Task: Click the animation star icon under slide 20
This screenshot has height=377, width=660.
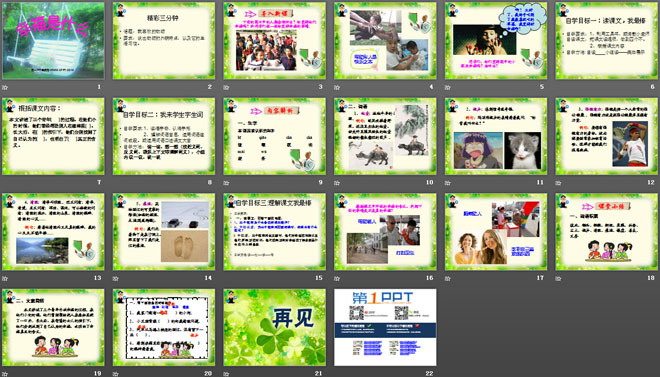Action: (116, 374)
